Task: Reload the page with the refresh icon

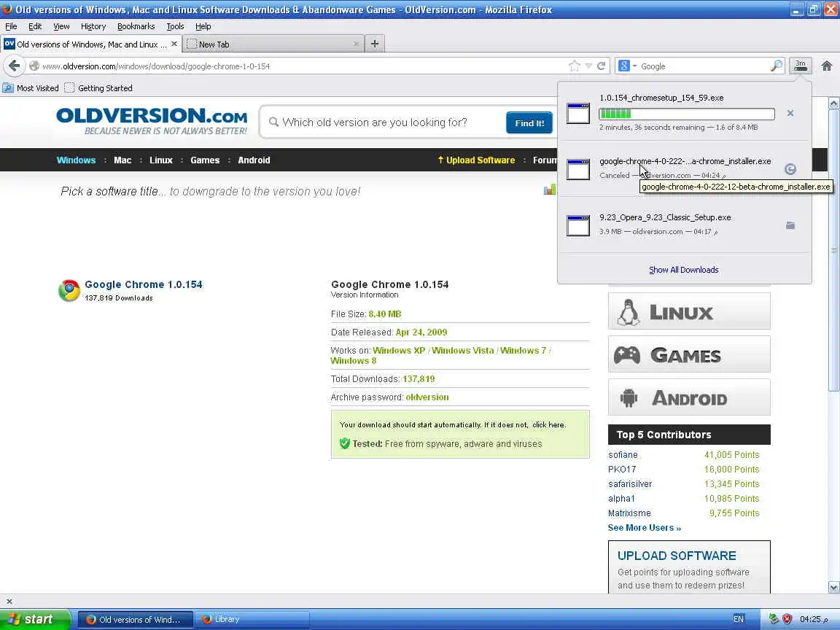Action: click(x=601, y=66)
